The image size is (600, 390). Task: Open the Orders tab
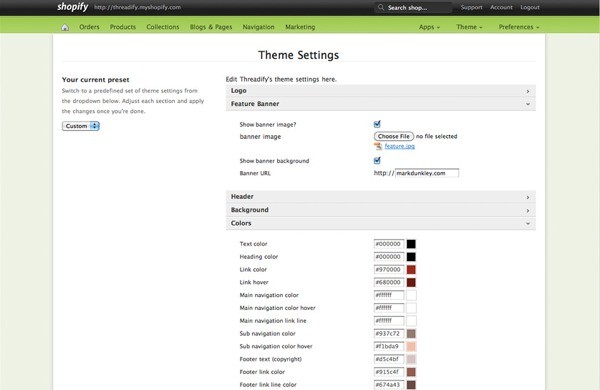tap(89, 27)
